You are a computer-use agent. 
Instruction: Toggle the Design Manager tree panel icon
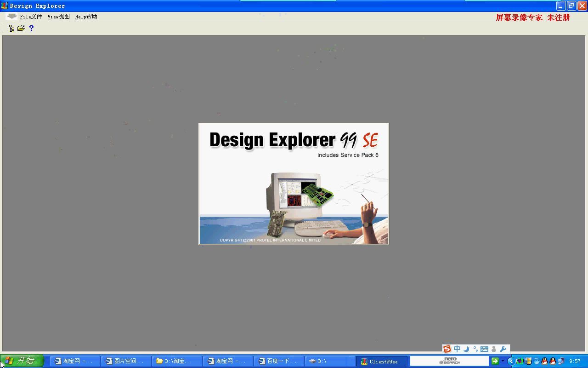[x=11, y=28]
